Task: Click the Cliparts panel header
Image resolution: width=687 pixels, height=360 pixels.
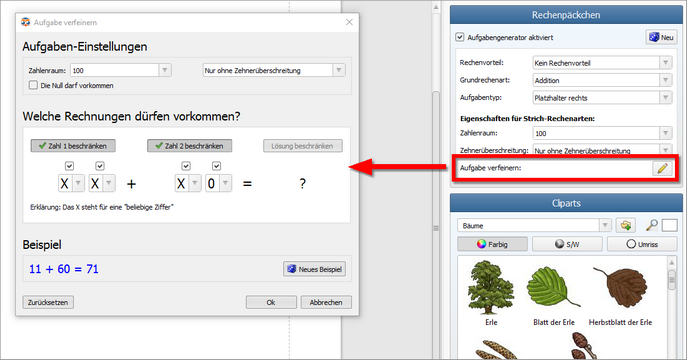Action: click(566, 203)
